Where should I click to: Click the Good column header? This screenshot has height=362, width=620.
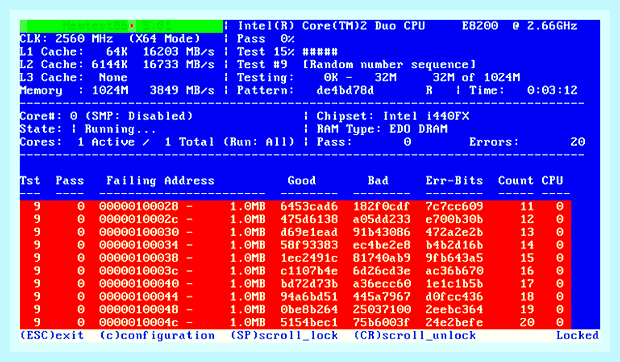pyautogui.click(x=302, y=181)
